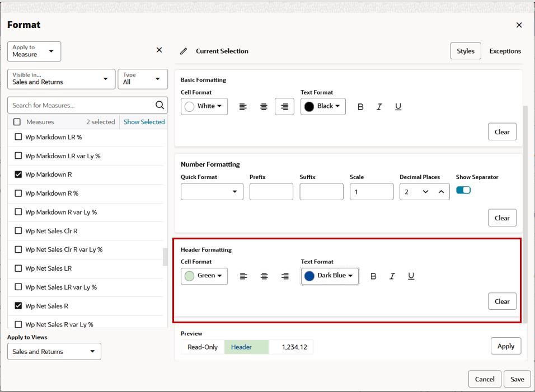Switch to the Exceptions tab

click(505, 50)
